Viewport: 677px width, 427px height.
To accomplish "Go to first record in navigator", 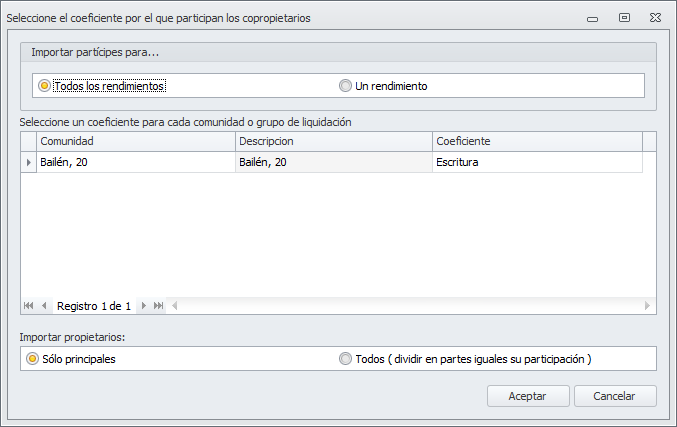I will coord(28,306).
